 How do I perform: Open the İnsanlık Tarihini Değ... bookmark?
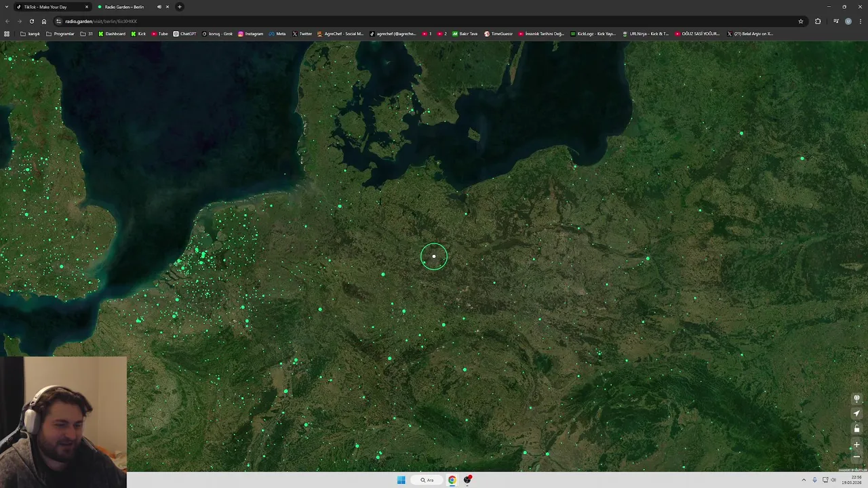coord(541,34)
